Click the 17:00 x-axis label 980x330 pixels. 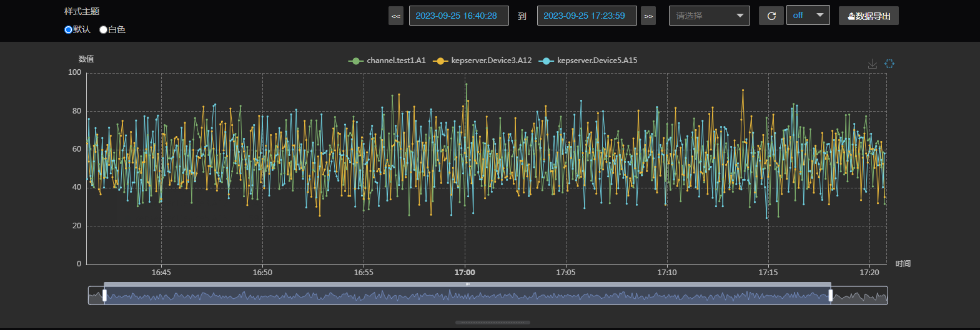[x=465, y=273]
